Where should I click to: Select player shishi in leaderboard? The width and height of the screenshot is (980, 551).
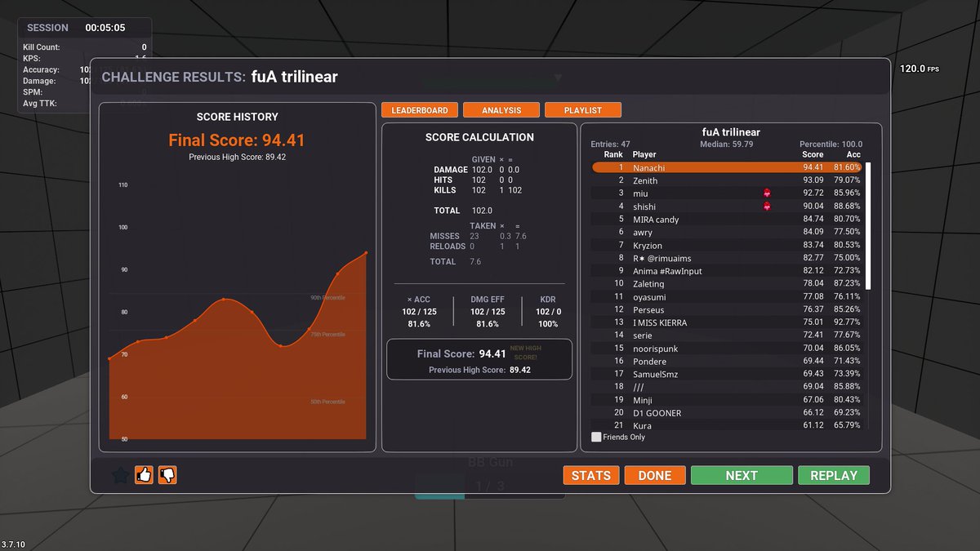click(x=727, y=207)
